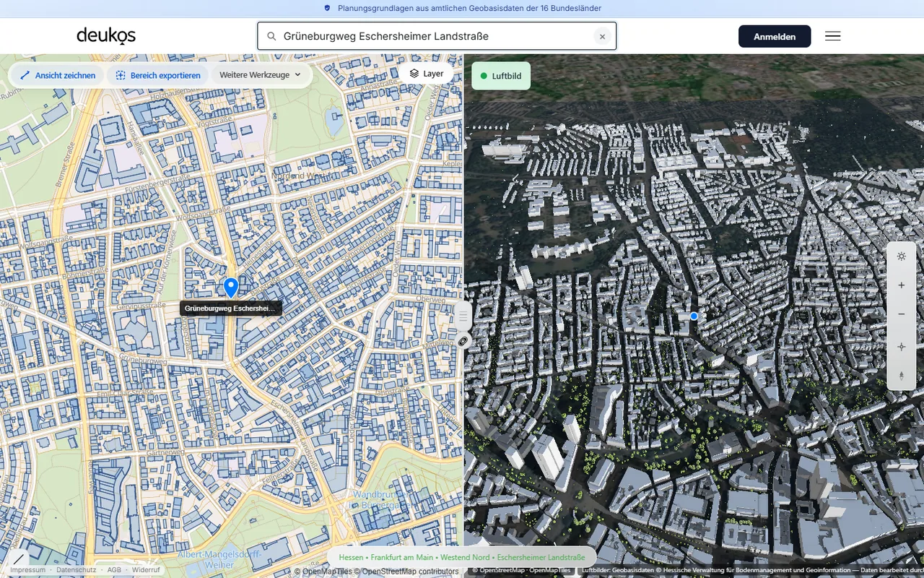Image resolution: width=924 pixels, height=578 pixels.
Task: Open the Impressum link
Action: [x=27, y=570]
